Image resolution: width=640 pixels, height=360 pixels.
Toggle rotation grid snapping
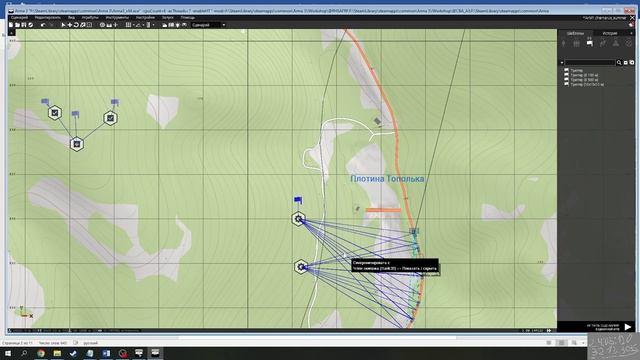click(x=138, y=25)
